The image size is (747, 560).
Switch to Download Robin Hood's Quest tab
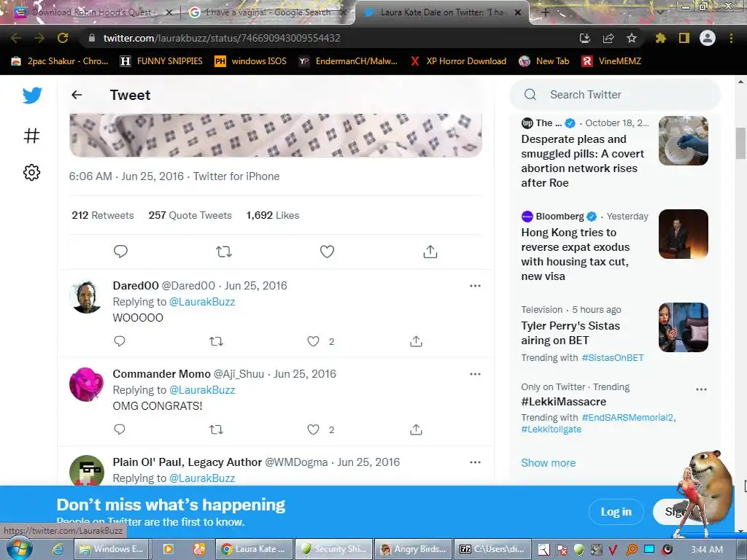93,12
